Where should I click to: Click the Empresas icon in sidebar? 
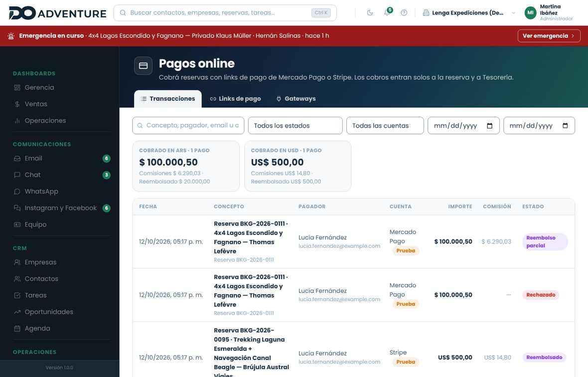point(17,262)
